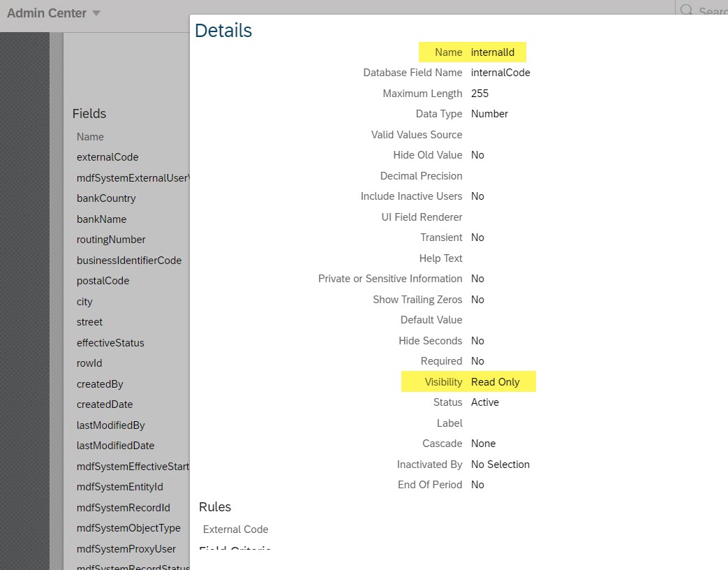728x570 pixels.
Task: Select the businessIdentifierCode field
Action: point(129,260)
